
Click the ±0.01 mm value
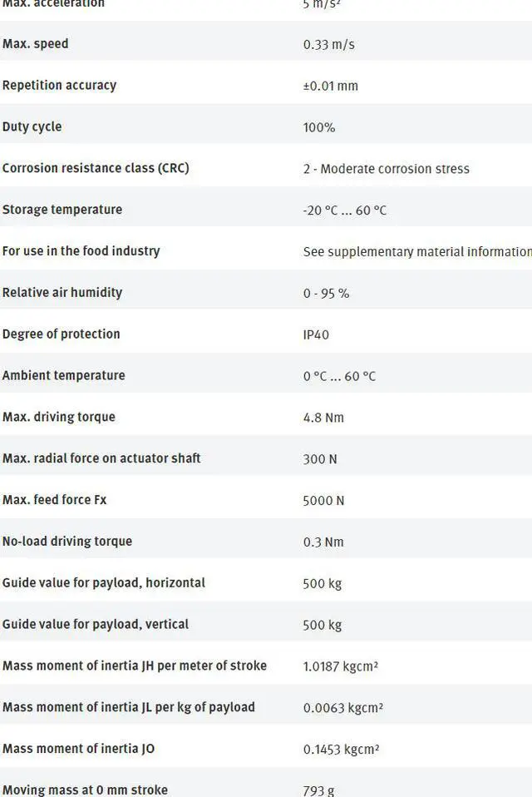[x=331, y=86]
